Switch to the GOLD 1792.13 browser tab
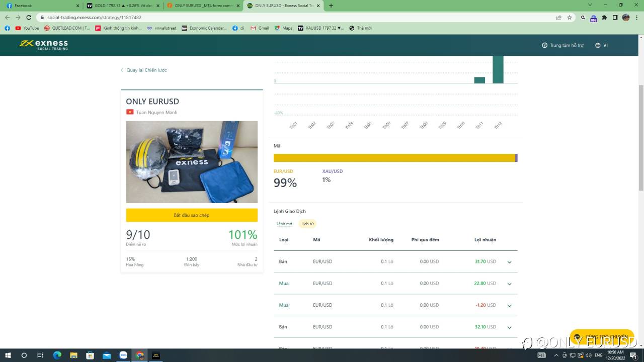This screenshot has width=644, height=362. (x=123, y=6)
